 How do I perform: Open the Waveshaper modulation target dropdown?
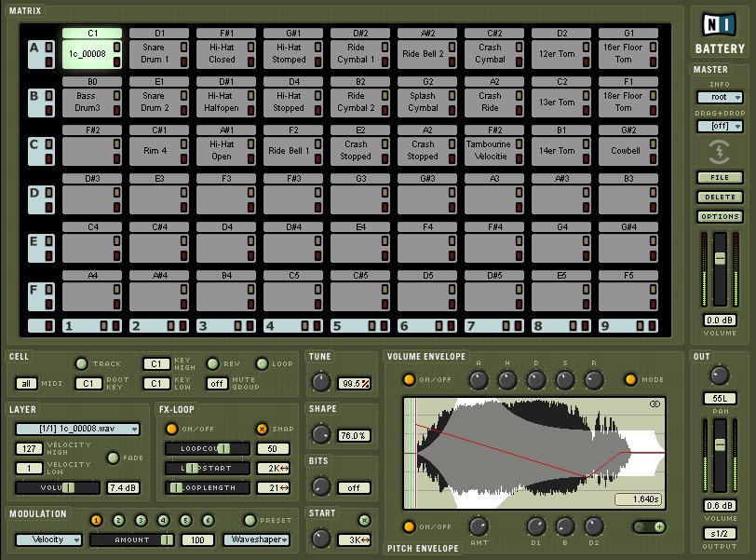point(256,540)
